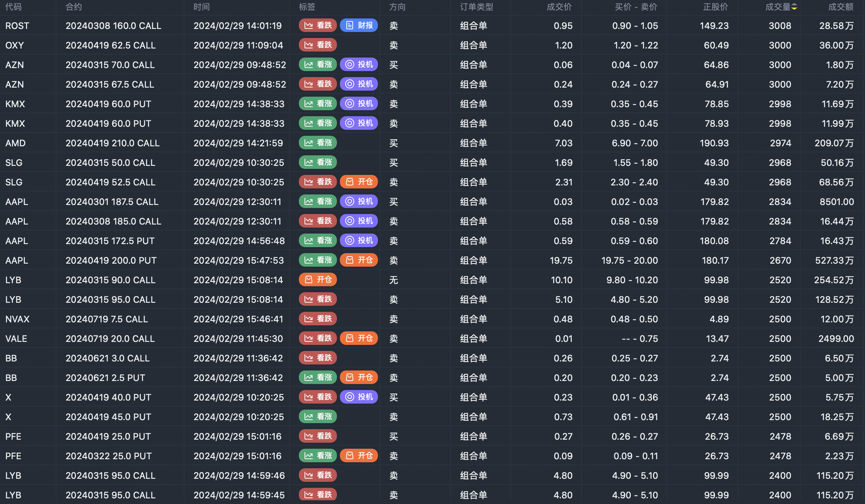
Task: Click 开仓 tag on AAPL 200.0 PUT row
Action: [x=359, y=260]
